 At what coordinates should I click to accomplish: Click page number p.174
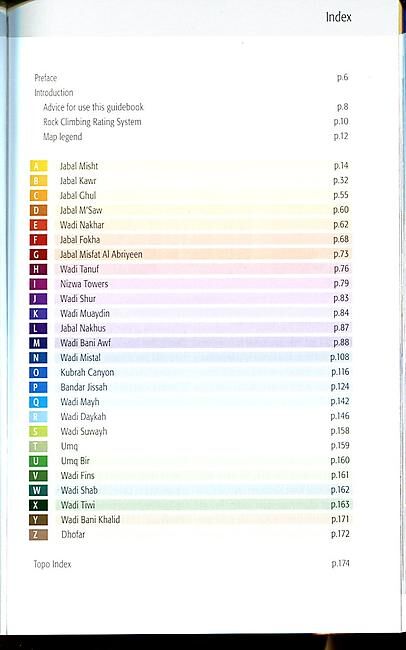click(x=340, y=563)
